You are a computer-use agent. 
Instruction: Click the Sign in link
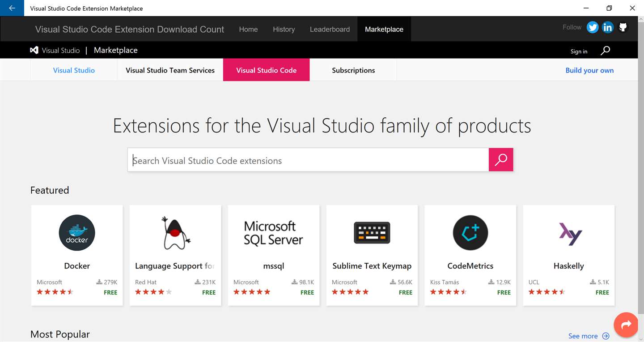tap(579, 51)
